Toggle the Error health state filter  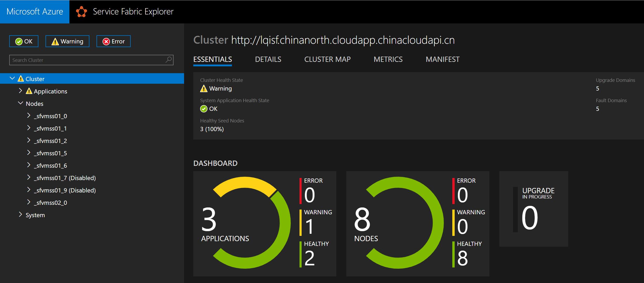click(x=113, y=41)
